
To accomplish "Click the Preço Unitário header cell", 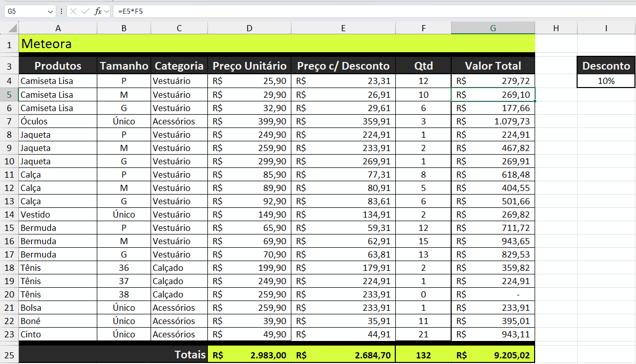I will coord(249,66).
